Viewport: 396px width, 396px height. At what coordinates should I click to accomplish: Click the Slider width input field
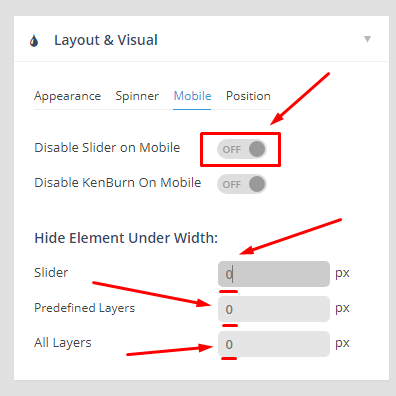[x=274, y=274]
